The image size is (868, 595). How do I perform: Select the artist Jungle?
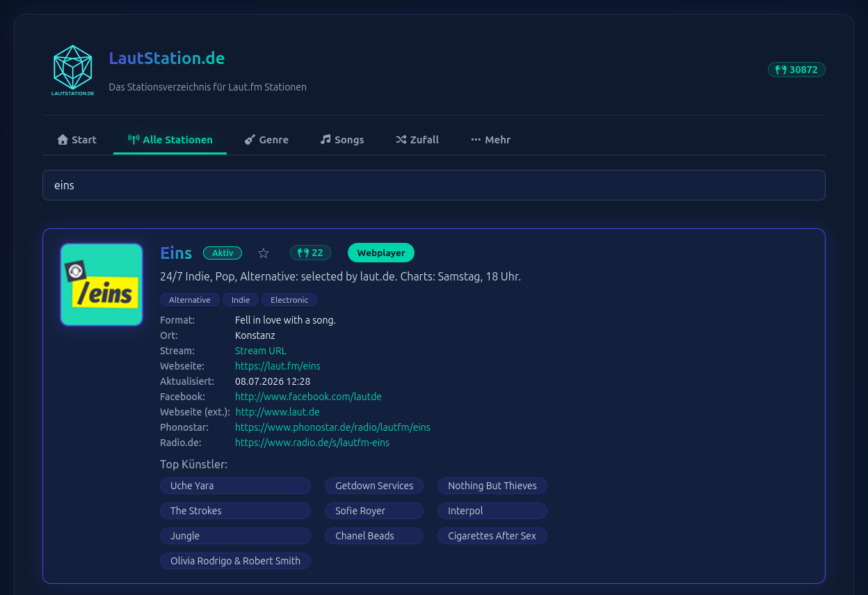point(235,536)
